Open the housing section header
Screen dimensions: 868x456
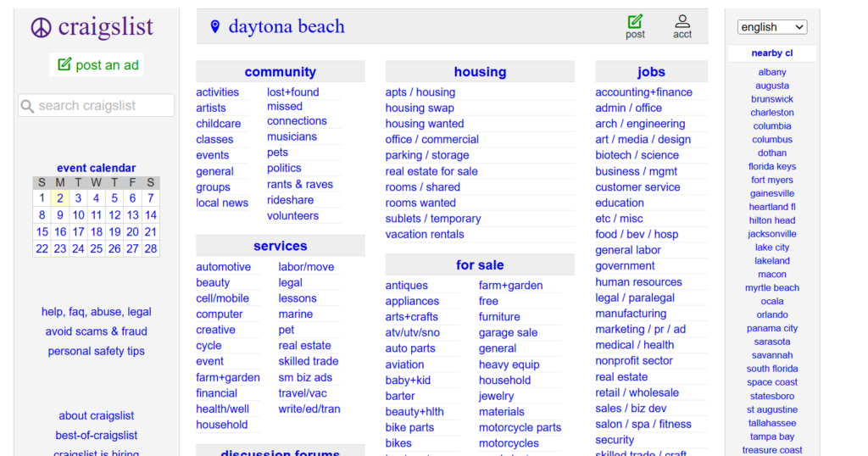(x=480, y=72)
